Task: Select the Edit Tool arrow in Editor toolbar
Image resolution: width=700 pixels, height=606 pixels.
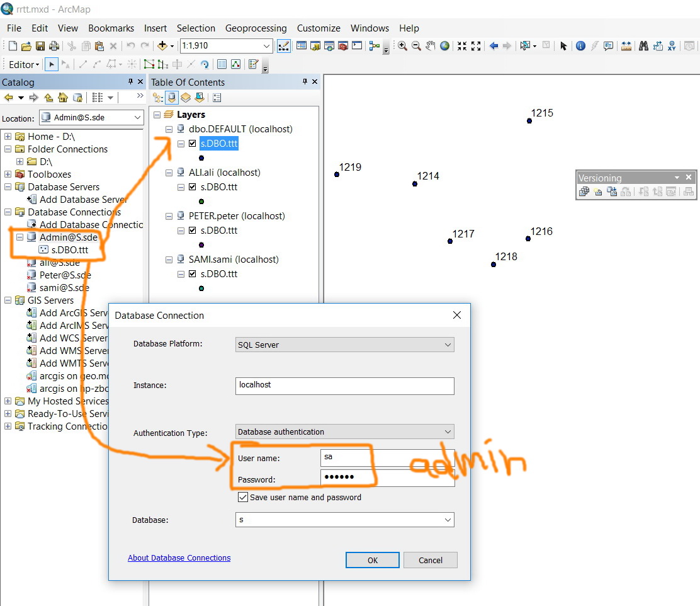Action: 52,64
